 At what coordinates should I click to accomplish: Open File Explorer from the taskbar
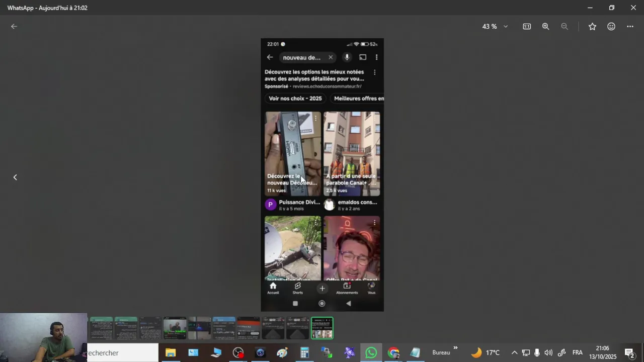coord(171,353)
